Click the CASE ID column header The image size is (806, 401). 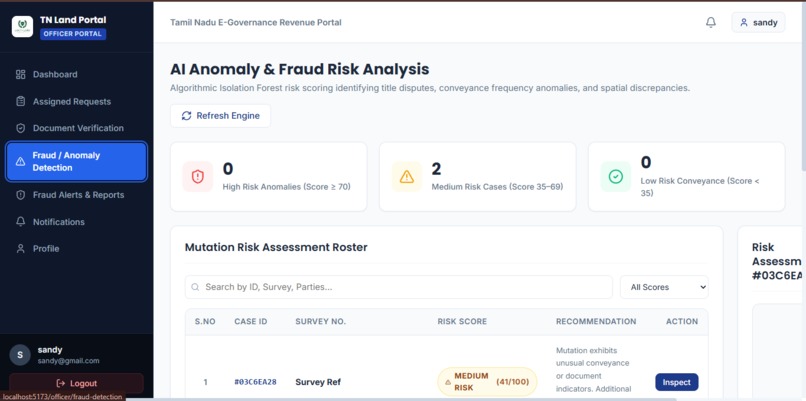pyautogui.click(x=251, y=321)
